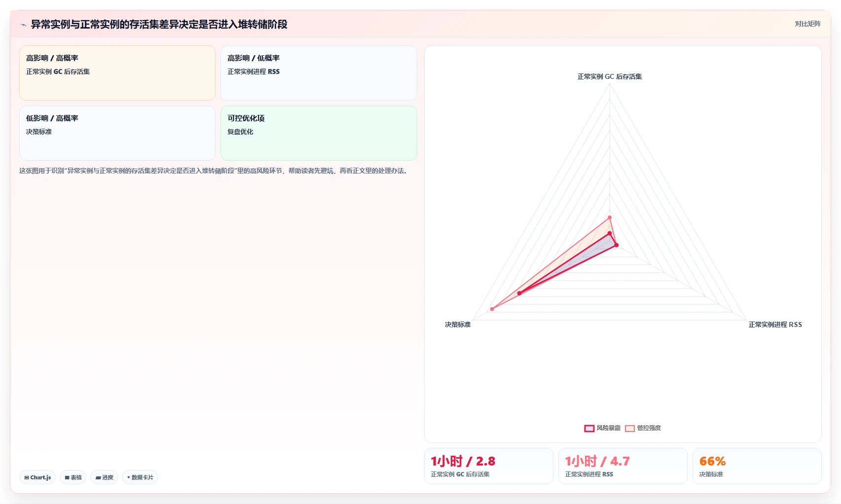Click the 表格 tag chip

(x=73, y=477)
